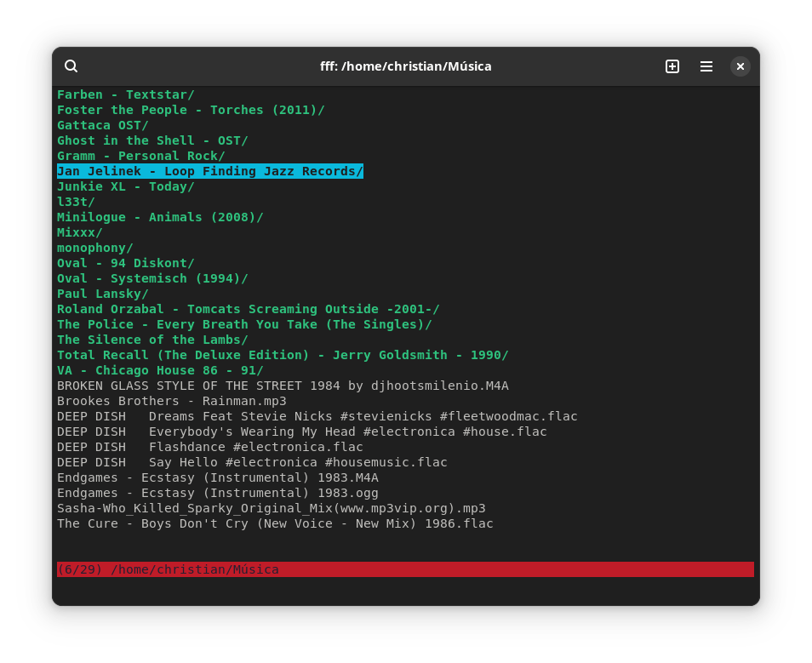Image resolution: width=812 pixels, height=663 pixels.
Task: Select The Cure - Boys Don't Cry flac file
Action: pyautogui.click(x=275, y=523)
